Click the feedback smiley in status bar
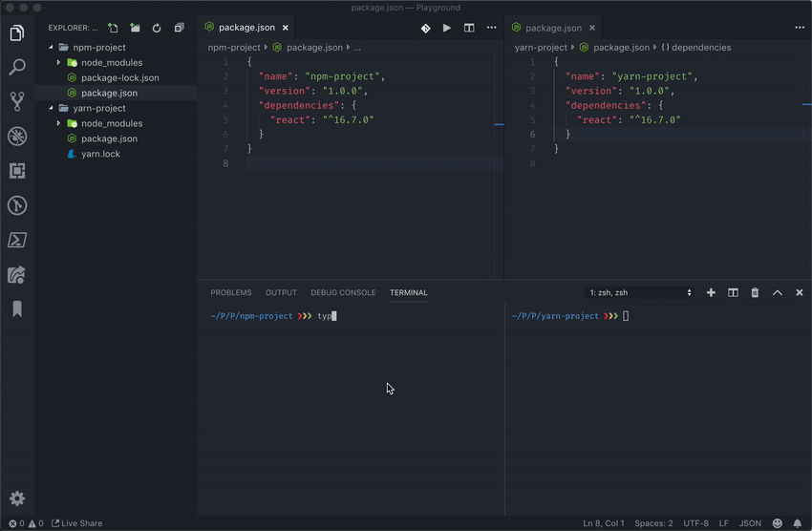812x531 pixels. point(778,523)
